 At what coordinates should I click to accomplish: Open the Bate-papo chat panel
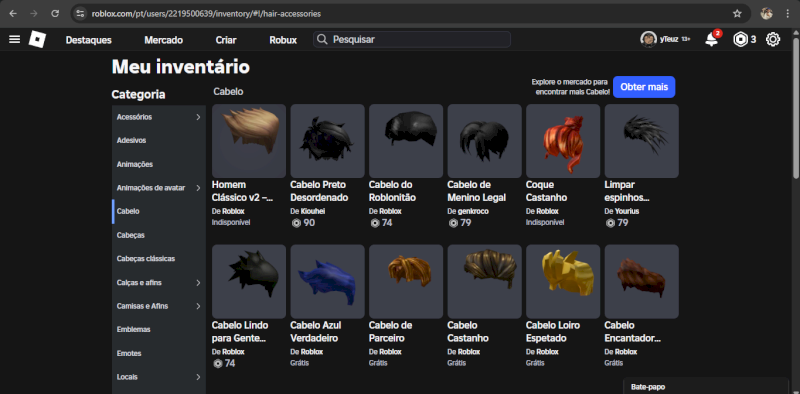pos(706,386)
